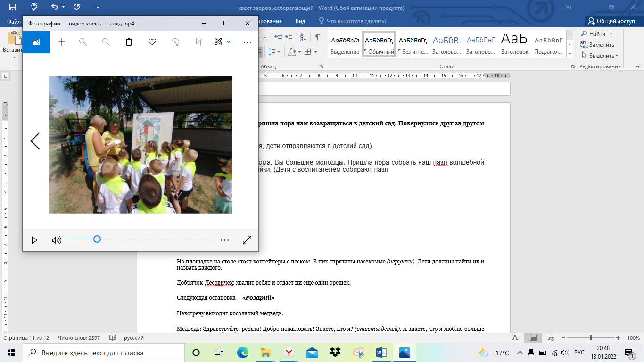The width and height of the screenshot is (644, 362).
Task: Click the Заменить button
Action: [597, 45]
